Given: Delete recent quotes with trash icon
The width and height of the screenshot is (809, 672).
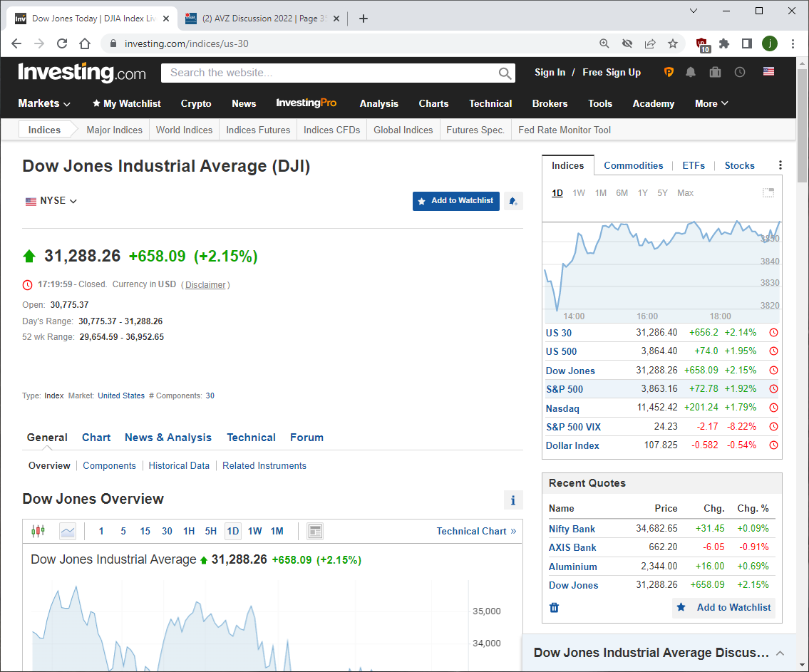Looking at the screenshot, I should 554,608.
